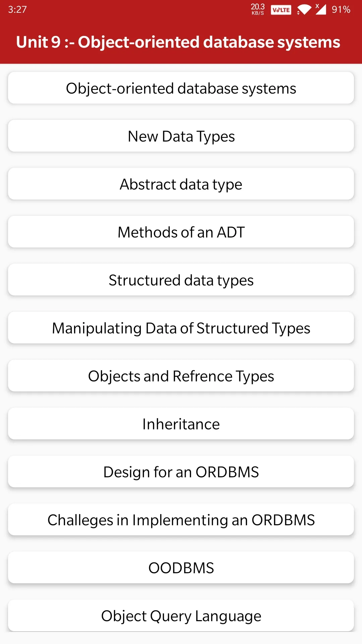362x644 pixels.
Task: Tap the VoLTE status icon
Action: [x=281, y=10]
